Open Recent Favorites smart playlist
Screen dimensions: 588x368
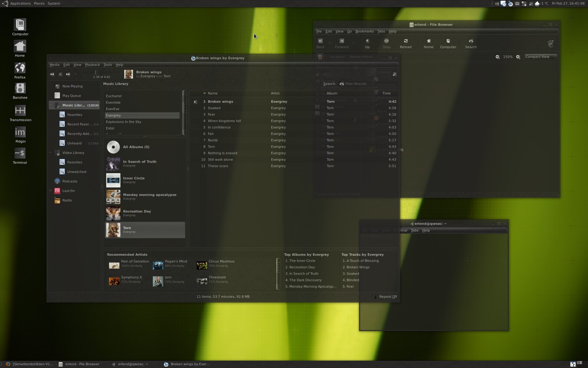click(x=79, y=124)
